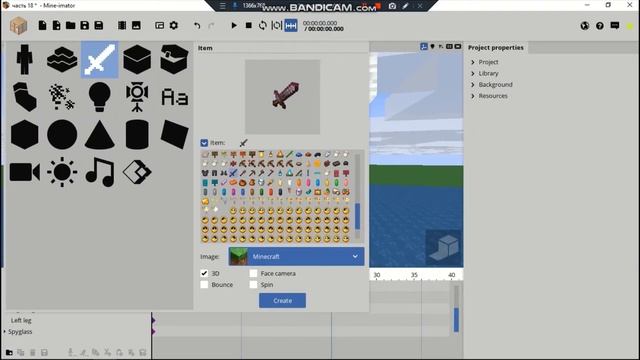The width and height of the screenshot is (640, 360).
Task: Select the Scenery terrain workbench icon
Action: pos(62,60)
